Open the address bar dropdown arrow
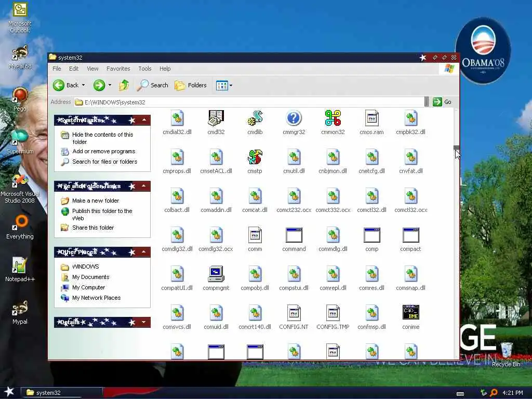The image size is (532, 399). [427, 102]
